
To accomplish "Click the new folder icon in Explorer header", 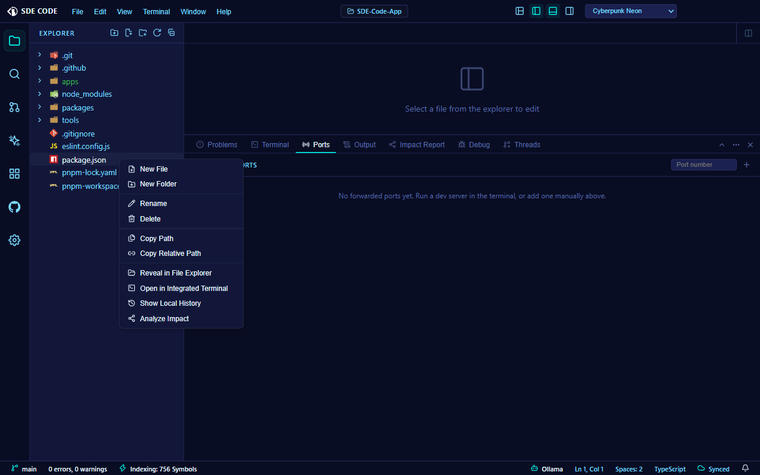I will pyautogui.click(x=142, y=32).
